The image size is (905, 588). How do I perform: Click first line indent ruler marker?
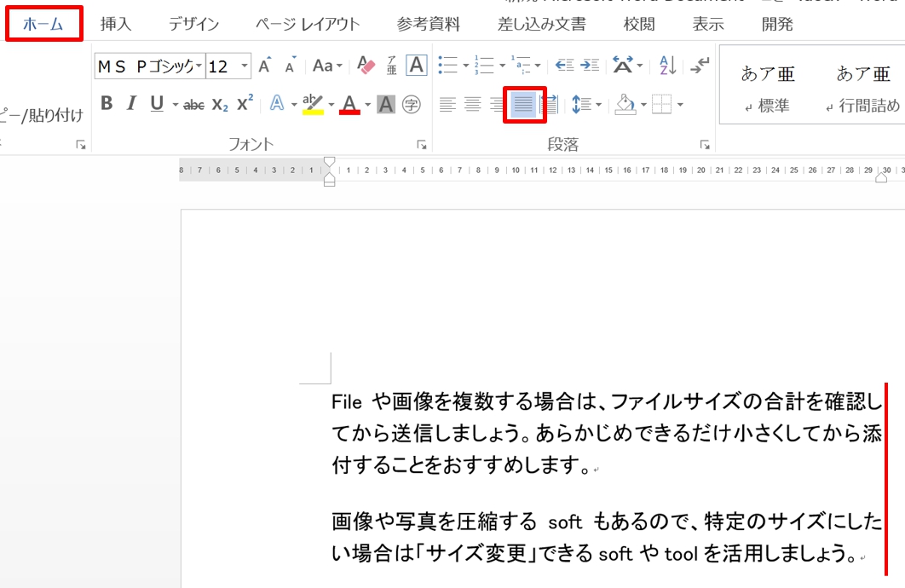click(x=330, y=162)
